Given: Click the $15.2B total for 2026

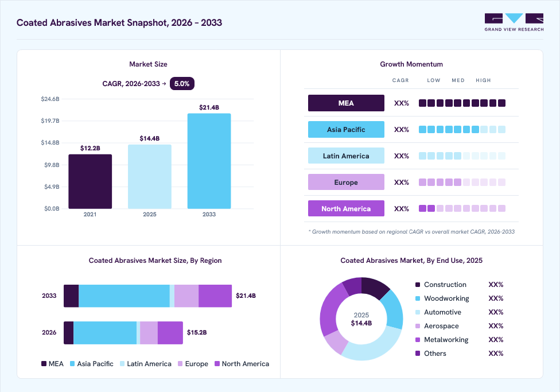Looking at the screenshot, I should 197,332.
